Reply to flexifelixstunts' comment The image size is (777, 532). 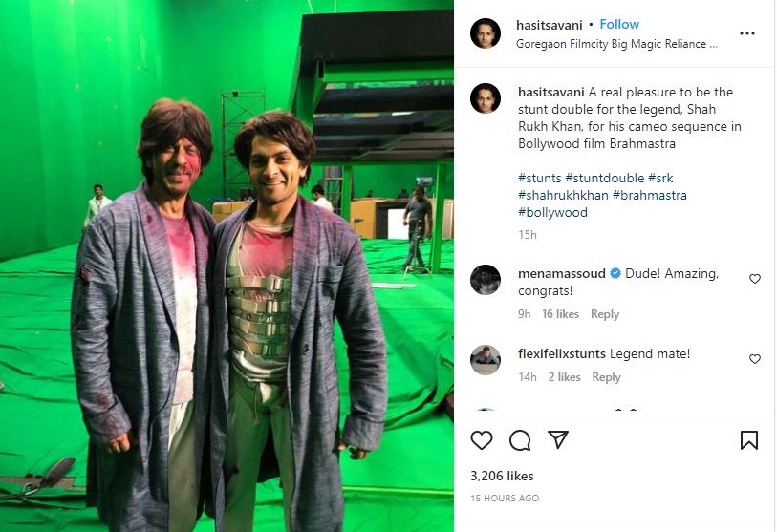pyautogui.click(x=606, y=377)
